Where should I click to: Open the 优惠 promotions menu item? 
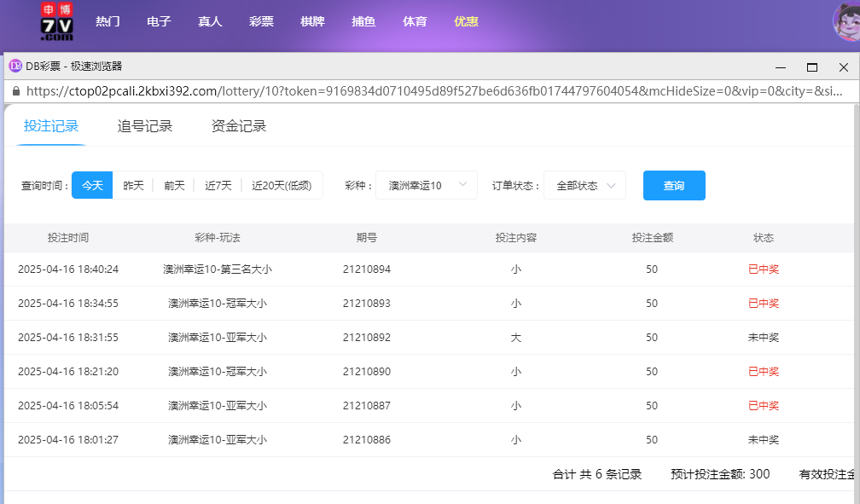[466, 22]
